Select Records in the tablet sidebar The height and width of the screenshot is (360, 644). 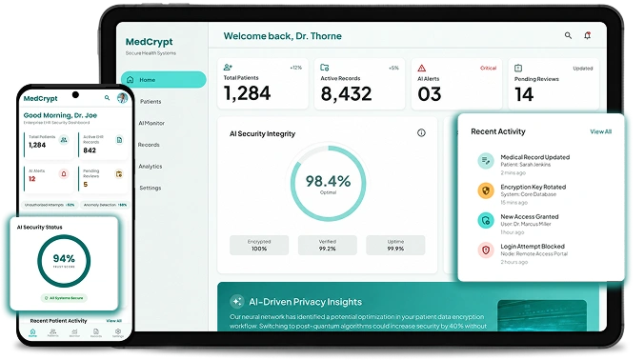(x=149, y=145)
